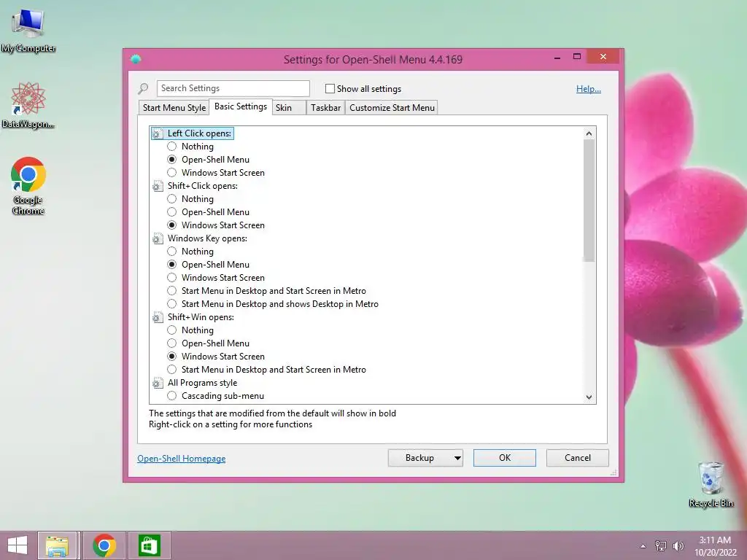Screen dimensions: 747x560
Task: Open the Open-Shell Homepage link
Action: (x=182, y=459)
